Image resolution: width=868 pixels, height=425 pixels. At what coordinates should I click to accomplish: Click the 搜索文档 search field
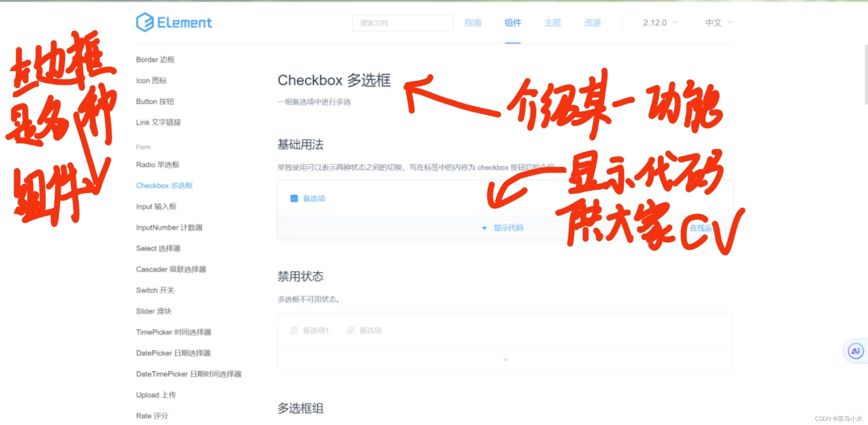tap(402, 23)
